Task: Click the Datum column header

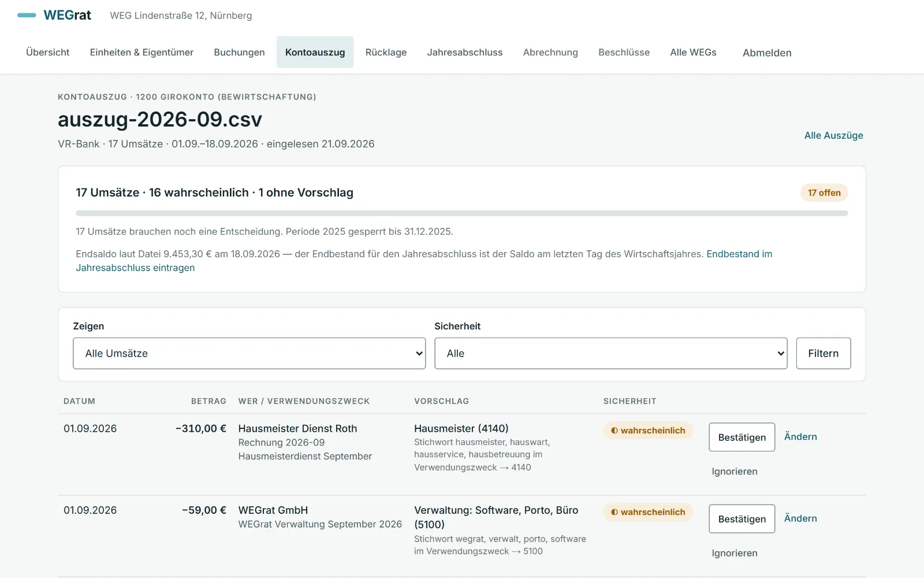Action: point(79,401)
